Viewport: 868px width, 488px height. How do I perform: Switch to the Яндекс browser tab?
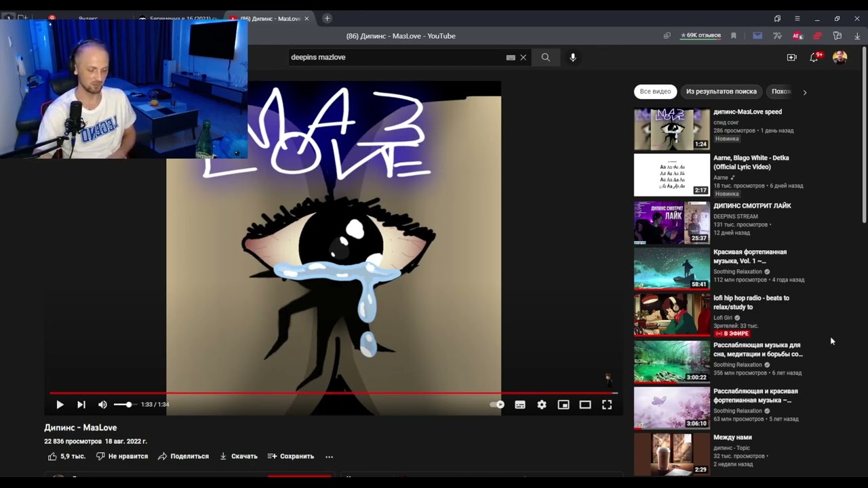(88, 19)
